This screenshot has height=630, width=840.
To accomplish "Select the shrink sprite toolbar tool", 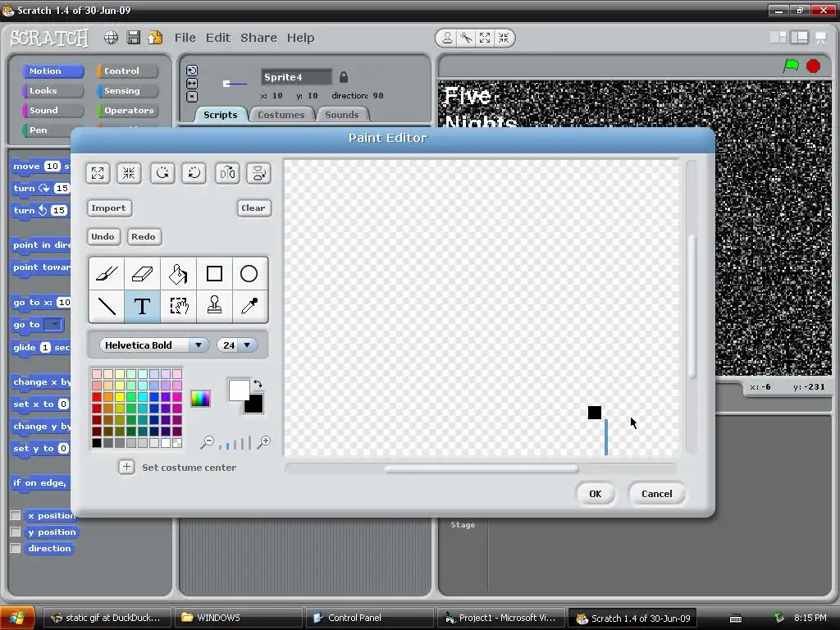I will 504,38.
